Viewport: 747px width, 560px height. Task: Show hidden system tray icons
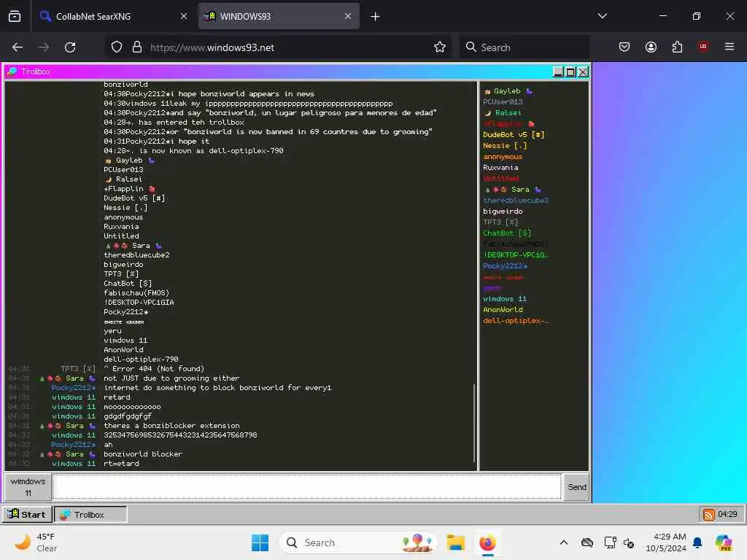pyautogui.click(x=564, y=542)
